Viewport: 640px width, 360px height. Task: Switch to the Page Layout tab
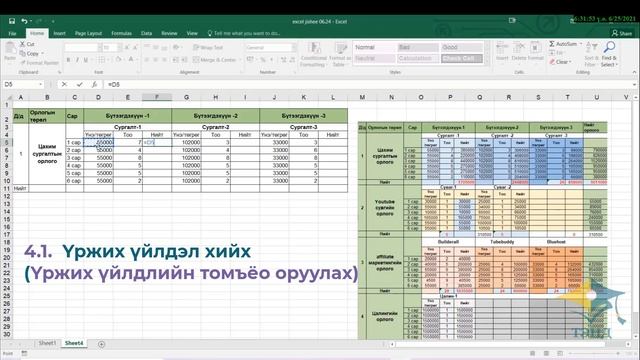pos(88,33)
